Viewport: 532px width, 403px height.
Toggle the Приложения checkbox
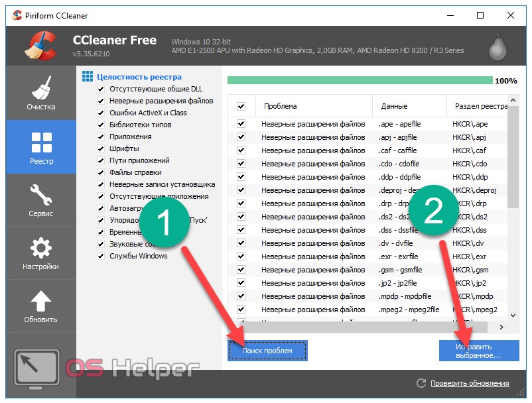(x=101, y=137)
